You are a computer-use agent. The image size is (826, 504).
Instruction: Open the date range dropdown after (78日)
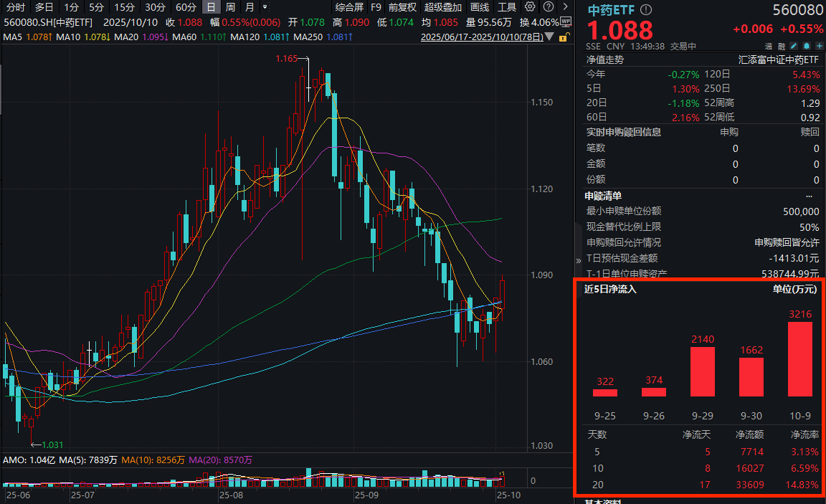coord(549,37)
